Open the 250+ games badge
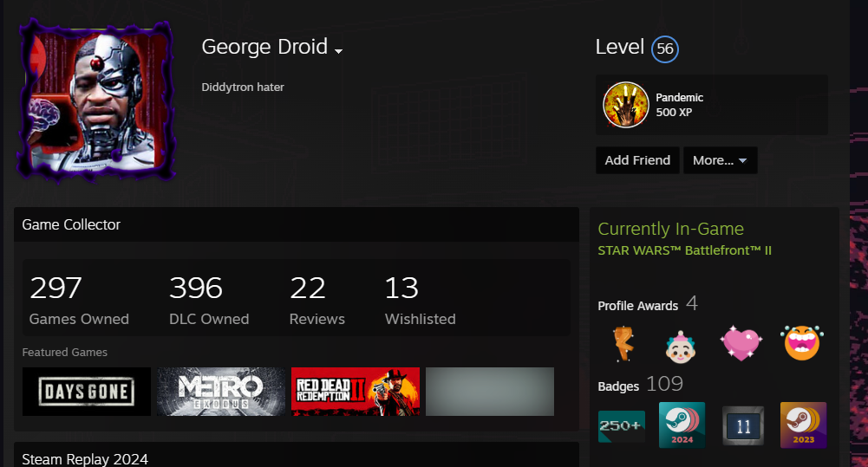The image size is (868, 467). [x=622, y=426]
